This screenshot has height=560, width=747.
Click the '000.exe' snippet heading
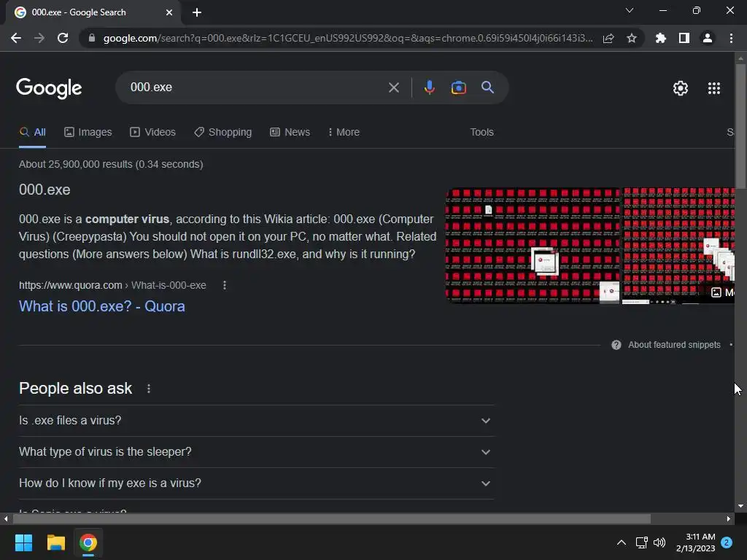tap(44, 190)
